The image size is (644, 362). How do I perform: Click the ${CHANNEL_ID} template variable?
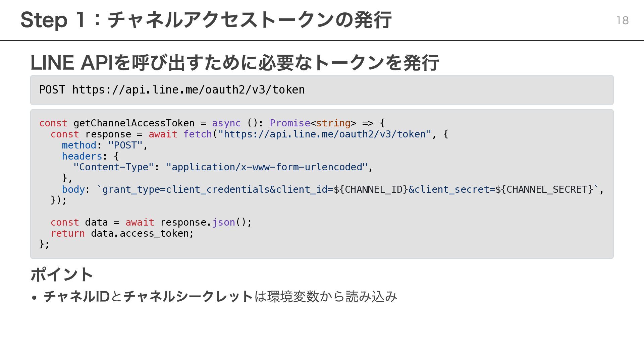(370, 189)
